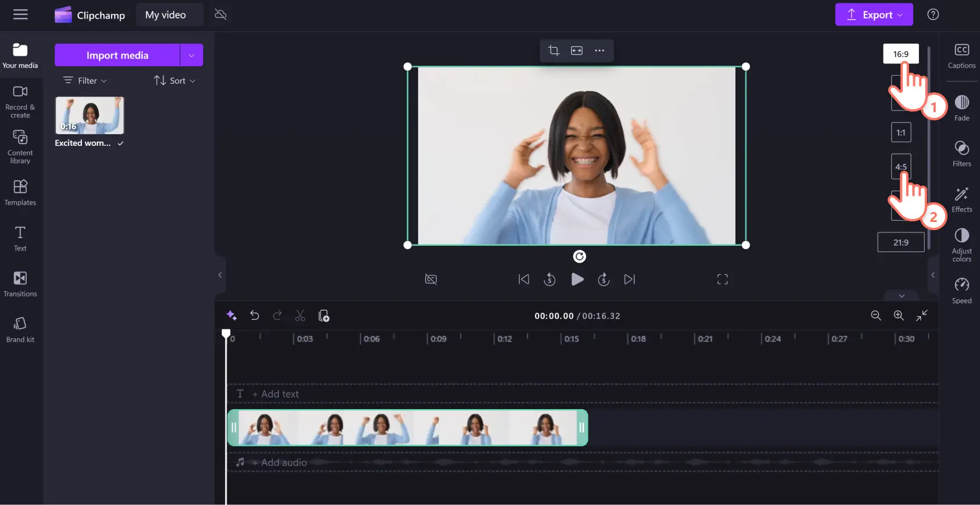Screen dimensions: 980x505
Task: Click the Clipchamp logo
Action: [x=89, y=15]
